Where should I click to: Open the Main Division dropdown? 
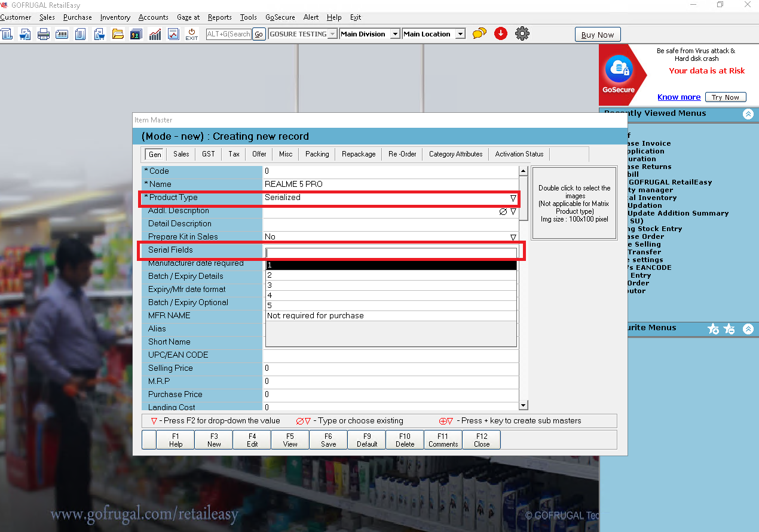pyautogui.click(x=394, y=34)
